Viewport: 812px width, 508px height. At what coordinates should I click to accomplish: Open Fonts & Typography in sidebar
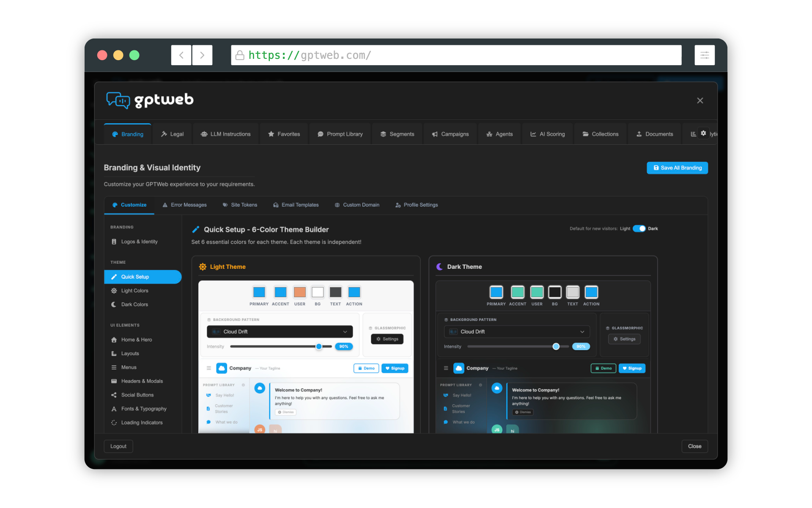coord(143,409)
